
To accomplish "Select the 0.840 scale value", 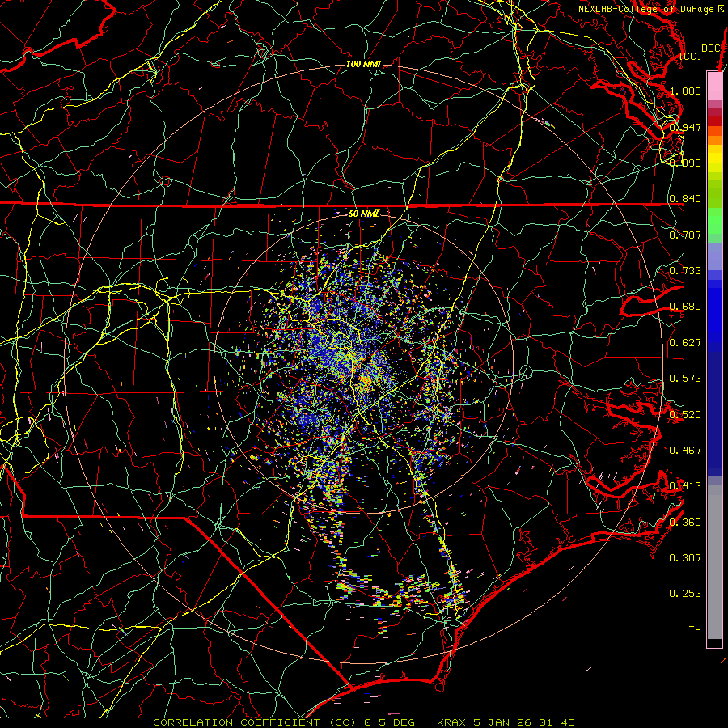I will [x=685, y=199].
